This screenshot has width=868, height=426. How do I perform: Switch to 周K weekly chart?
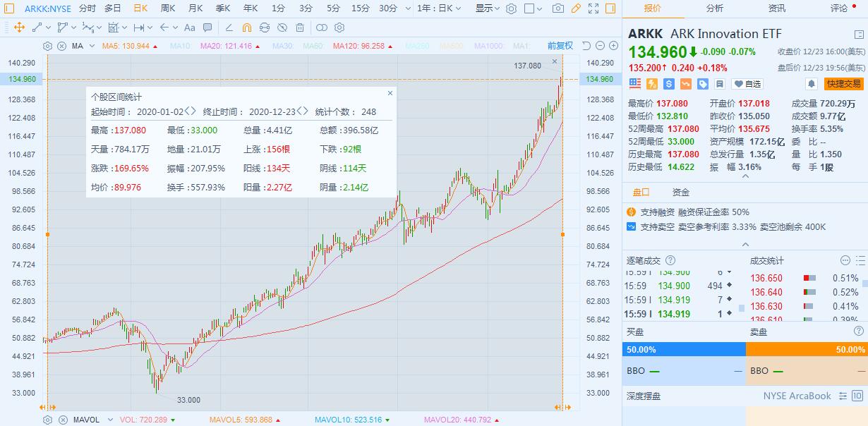(x=168, y=8)
